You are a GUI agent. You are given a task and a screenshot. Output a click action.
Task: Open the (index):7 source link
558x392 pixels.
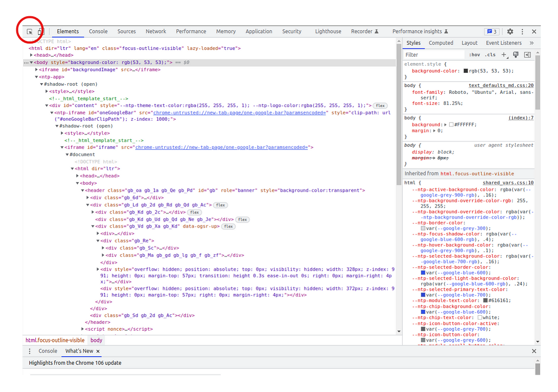coord(521,118)
